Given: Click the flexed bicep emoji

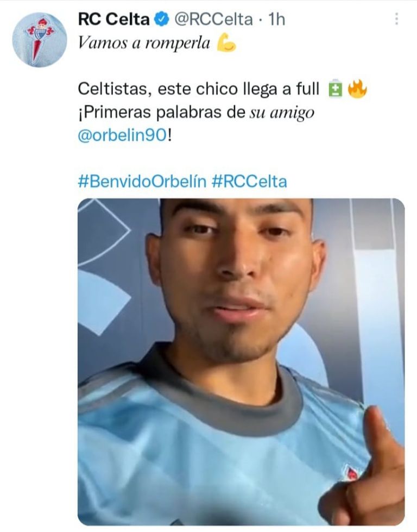Looking at the screenshot, I should pyautogui.click(x=226, y=42).
